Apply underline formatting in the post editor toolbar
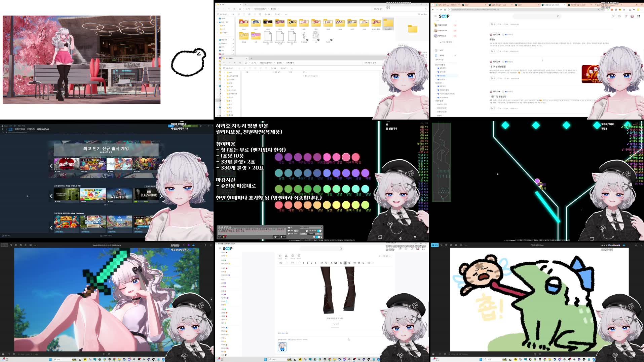Viewport: 644px width, 362px height. pos(311,263)
